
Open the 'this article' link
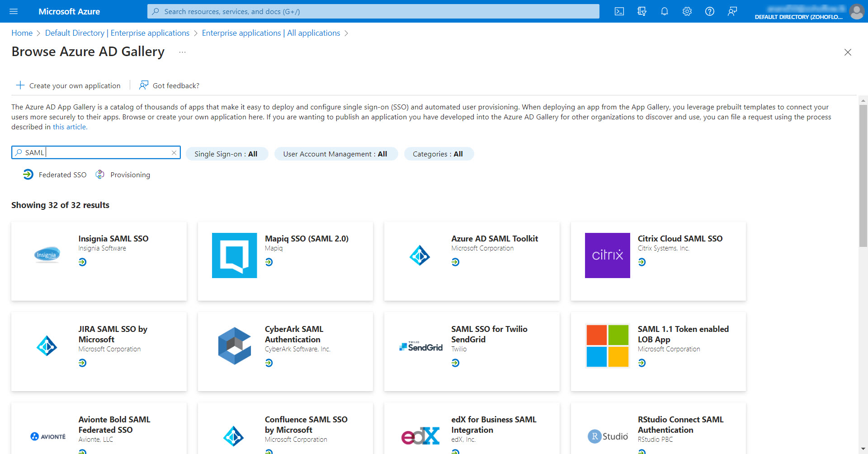coord(70,127)
